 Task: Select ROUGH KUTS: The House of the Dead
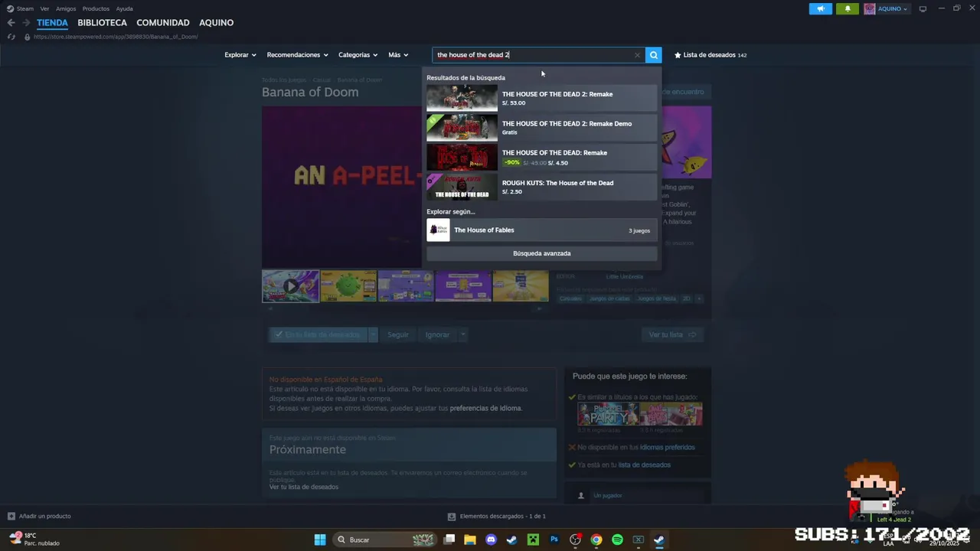click(541, 187)
